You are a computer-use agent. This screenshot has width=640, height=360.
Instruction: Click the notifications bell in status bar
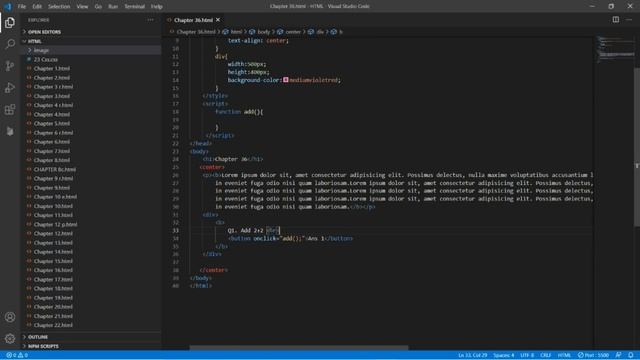click(631, 355)
